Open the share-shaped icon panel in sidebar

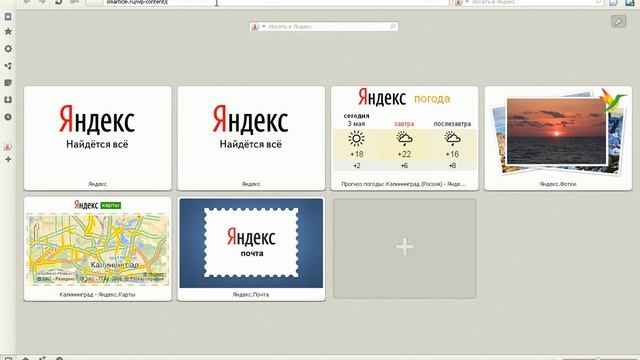pos(8,66)
